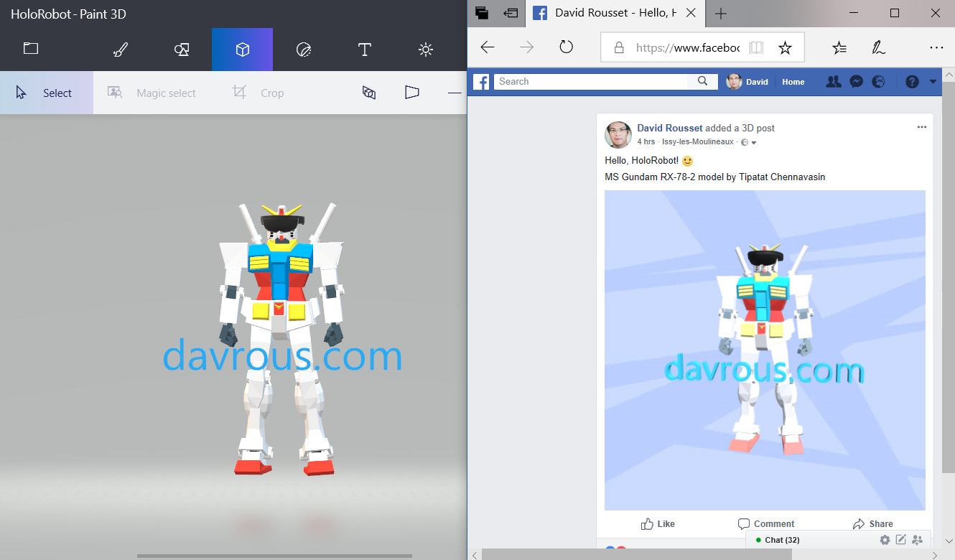Open the post's three-dot options menu
Image resolution: width=955 pixels, height=560 pixels.
[x=922, y=127]
